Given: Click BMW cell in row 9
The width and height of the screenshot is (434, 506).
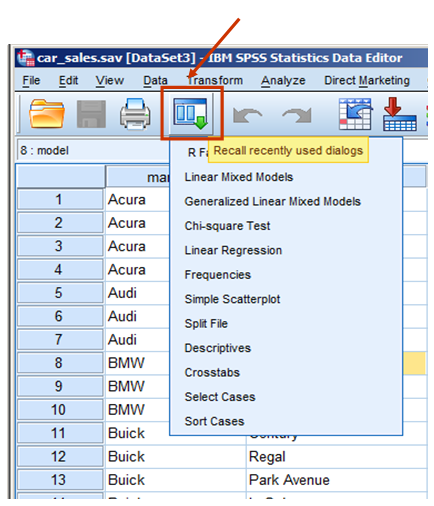Looking at the screenshot, I should pyautogui.click(x=137, y=386).
